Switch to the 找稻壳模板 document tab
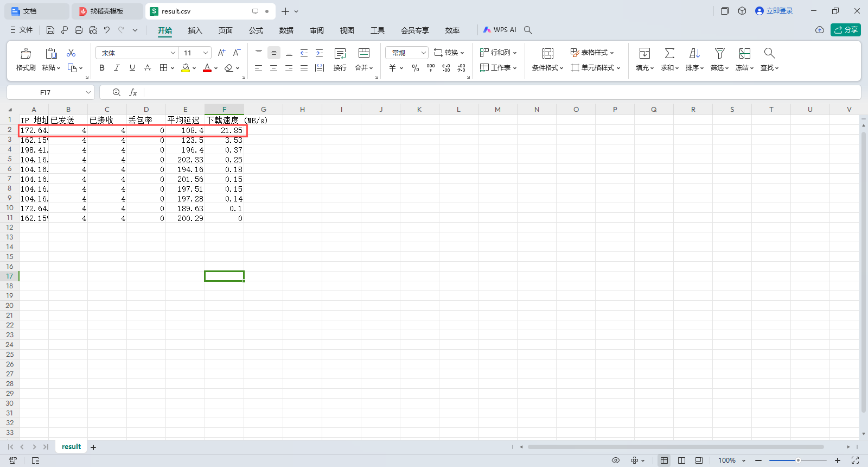The image size is (868, 467). click(x=107, y=11)
